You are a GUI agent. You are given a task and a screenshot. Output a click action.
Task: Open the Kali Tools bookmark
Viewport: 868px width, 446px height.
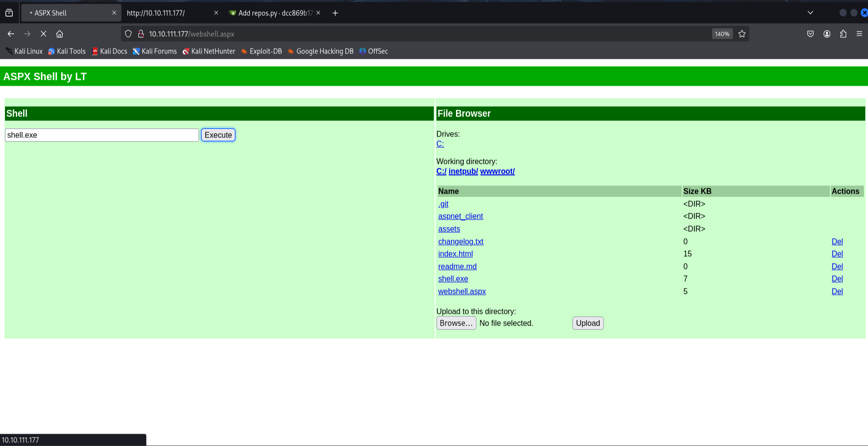67,51
